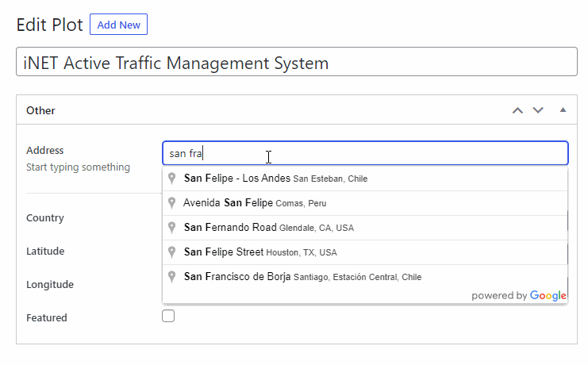Screen dimensions: 588x365
Task: Enable the Featured checkbox
Action: (168, 316)
